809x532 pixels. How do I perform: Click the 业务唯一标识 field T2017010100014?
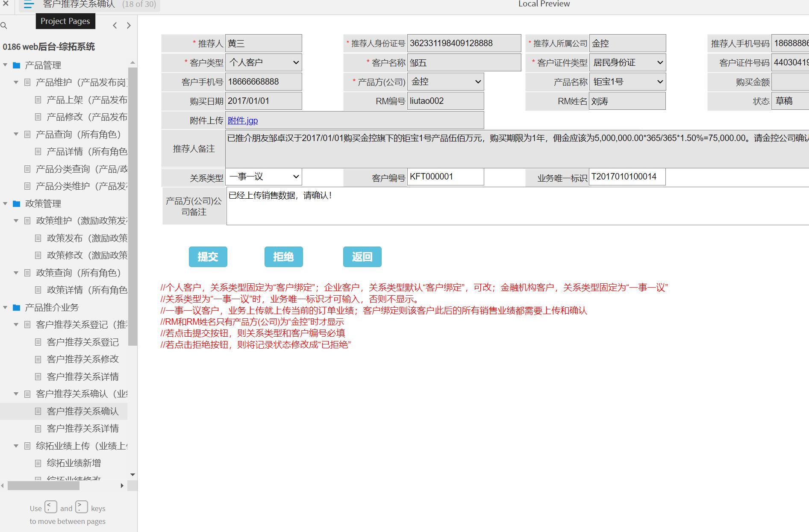coord(627,176)
